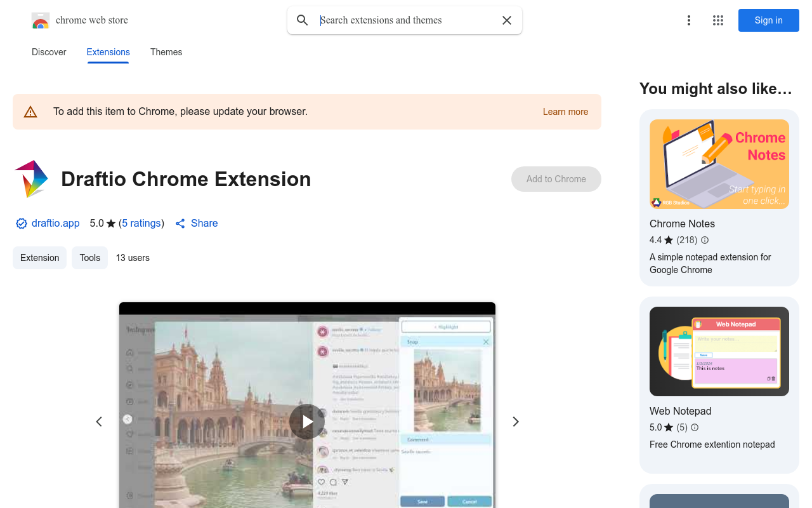Switch to the Themes tab
812x508 pixels.
[x=166, y=52]
